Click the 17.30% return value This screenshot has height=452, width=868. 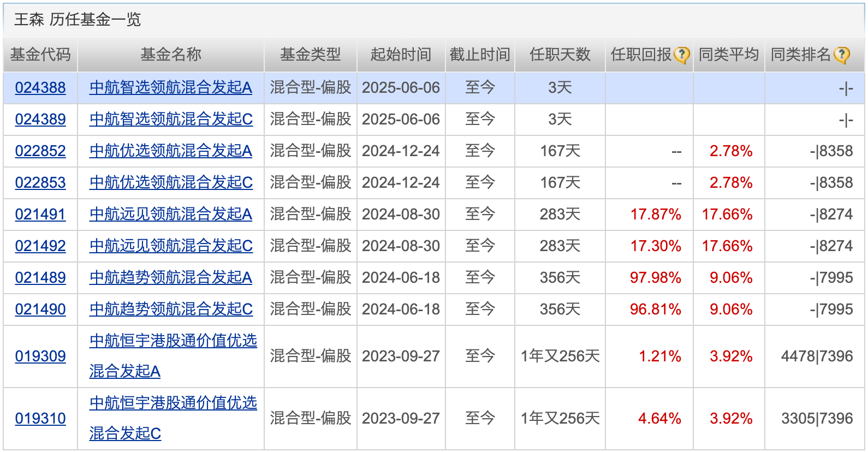pyautogui.click(x=655, y=246)
